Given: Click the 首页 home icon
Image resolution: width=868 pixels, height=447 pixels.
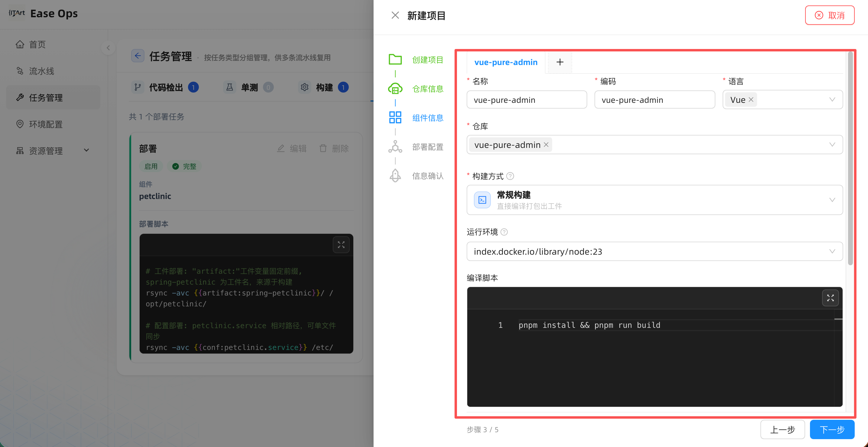Looking at the screenshot, I should (20, 44).
